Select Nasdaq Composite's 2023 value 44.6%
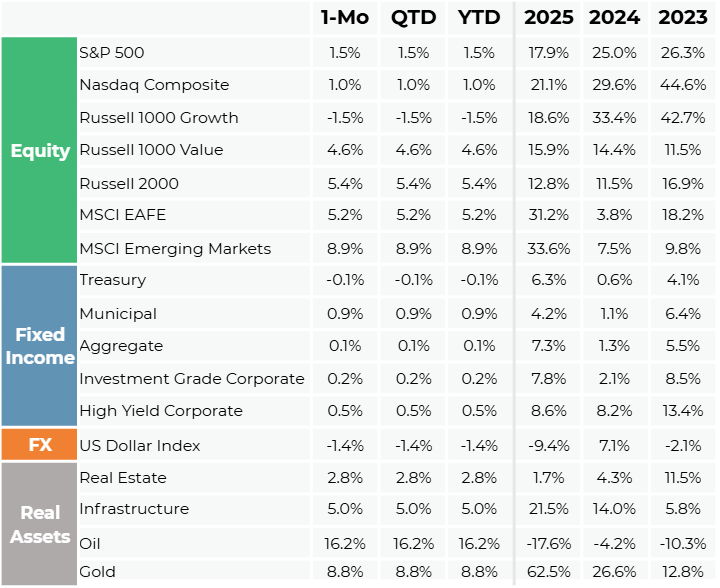720x588 pixels. pos(684,85)
